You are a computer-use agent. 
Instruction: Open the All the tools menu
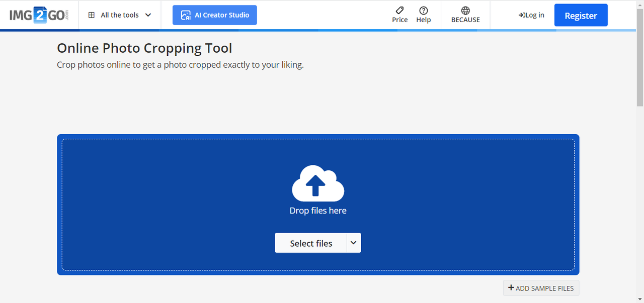point(120,15)
